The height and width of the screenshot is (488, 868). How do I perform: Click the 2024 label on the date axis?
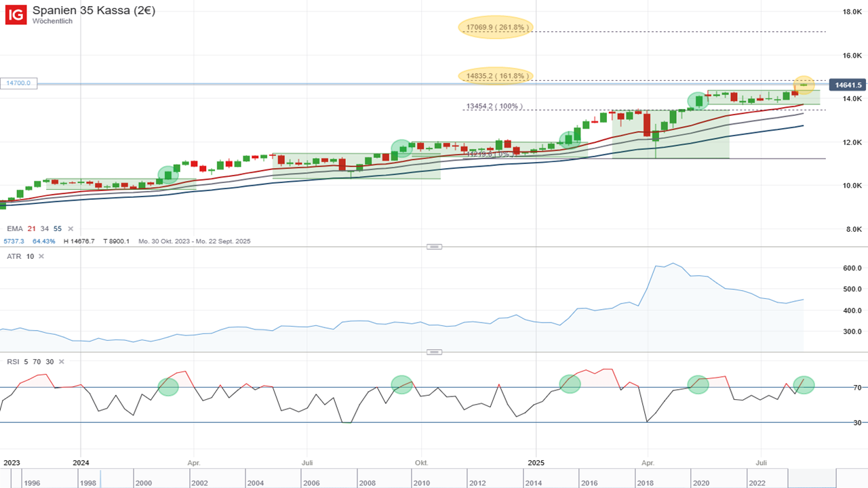tap(81, 463)
